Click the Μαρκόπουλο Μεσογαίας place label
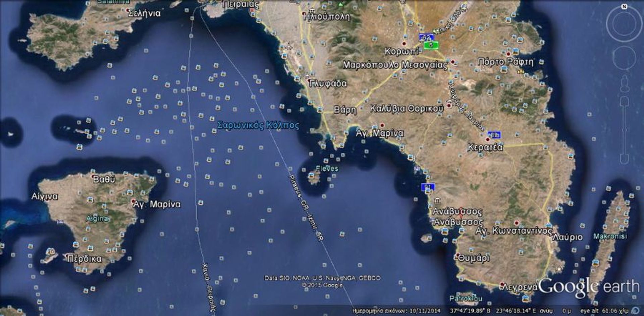The width and height of the screenshot is (644, 316). coord(395,65)
